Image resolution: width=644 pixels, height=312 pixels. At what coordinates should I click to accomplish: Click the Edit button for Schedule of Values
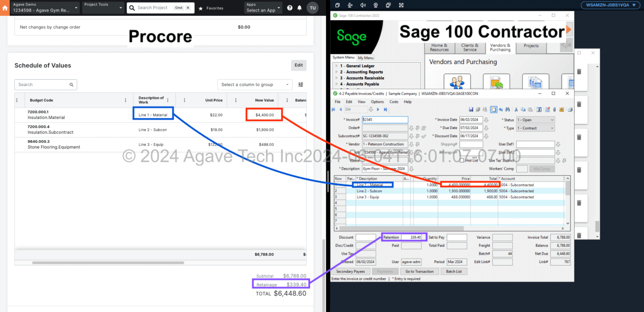(298, 65)
